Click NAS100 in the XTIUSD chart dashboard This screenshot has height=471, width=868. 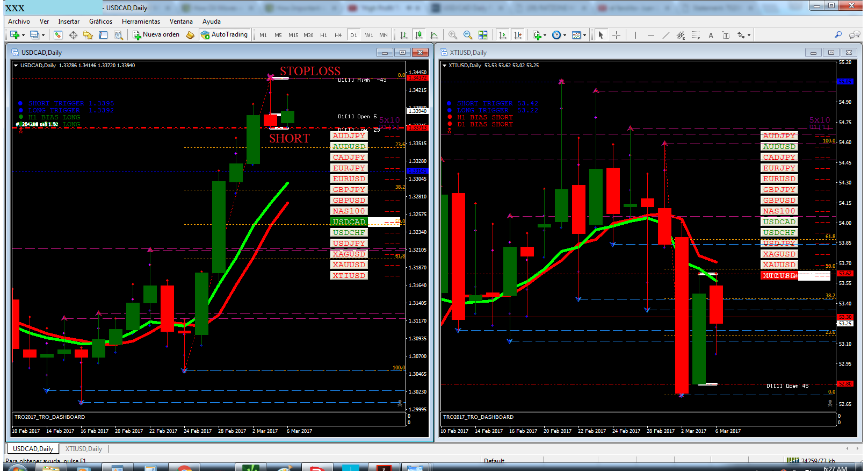point(779,211)
